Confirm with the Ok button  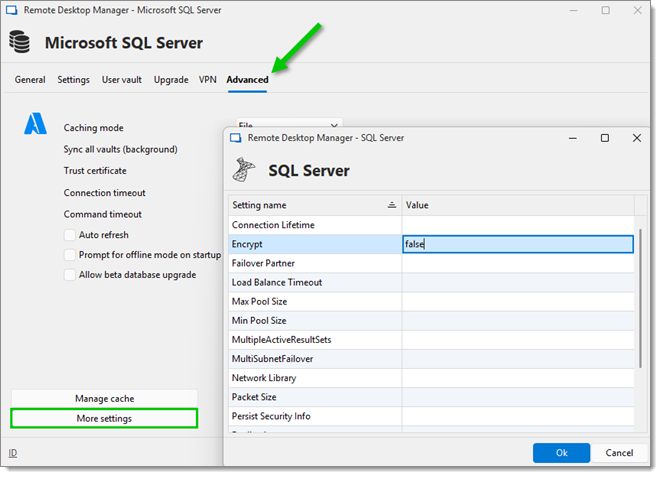pos(561,453)
